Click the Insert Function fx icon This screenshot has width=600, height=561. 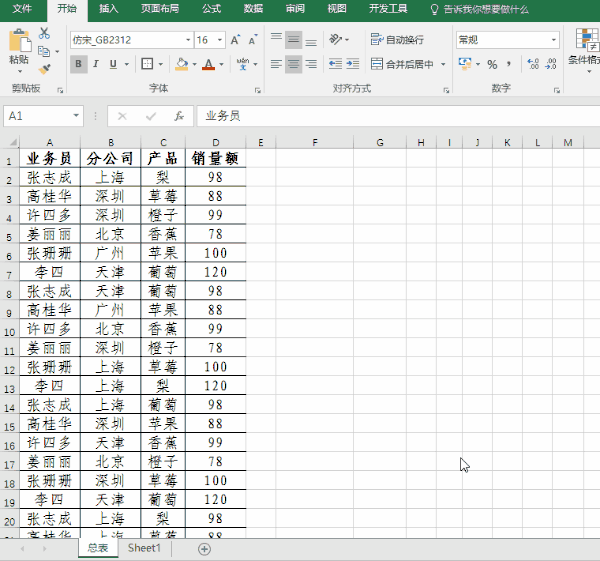click(179, 115)
